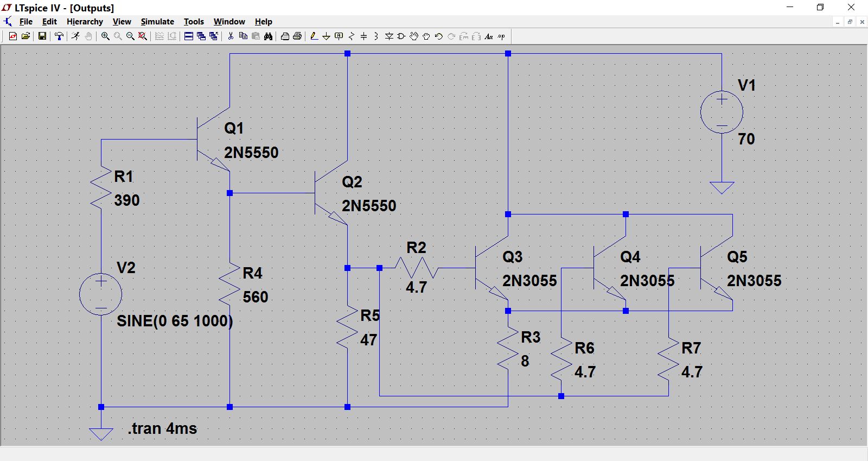Viewport: 868px width, 461px height.
Task: Click the Undo arrow icon
Action: [439, 36]
